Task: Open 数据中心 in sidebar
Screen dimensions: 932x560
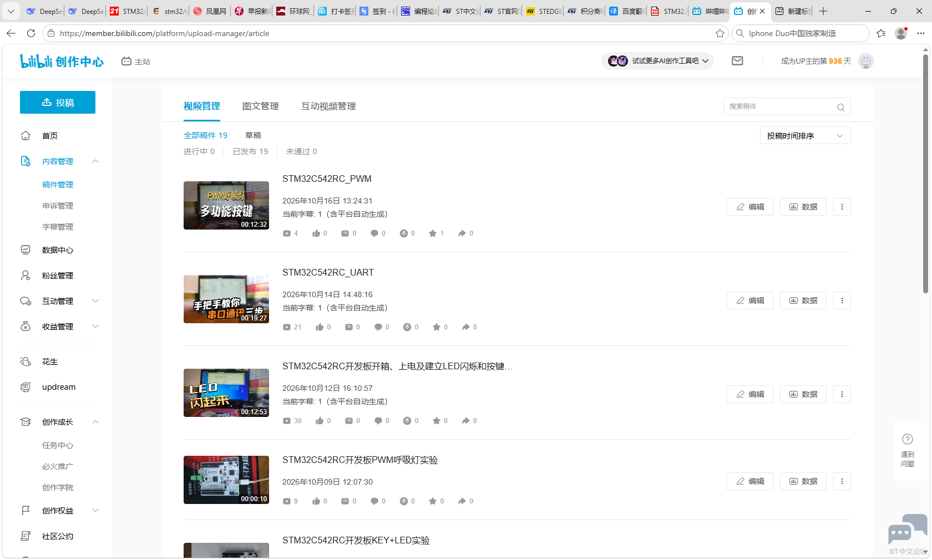Action: pos(58,250)
